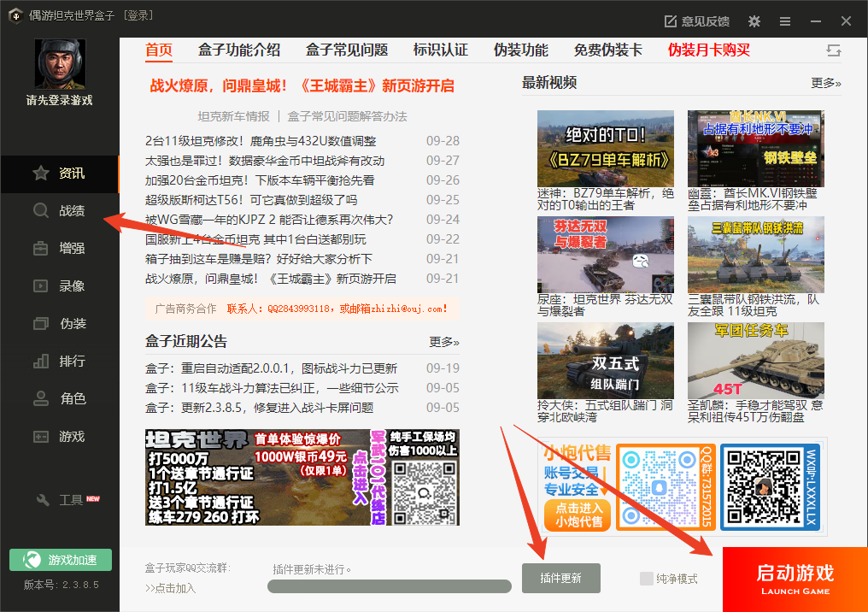Open the hamburger menu in title bar
Viewport: 868px width, 612px height.
coord(785,21)
